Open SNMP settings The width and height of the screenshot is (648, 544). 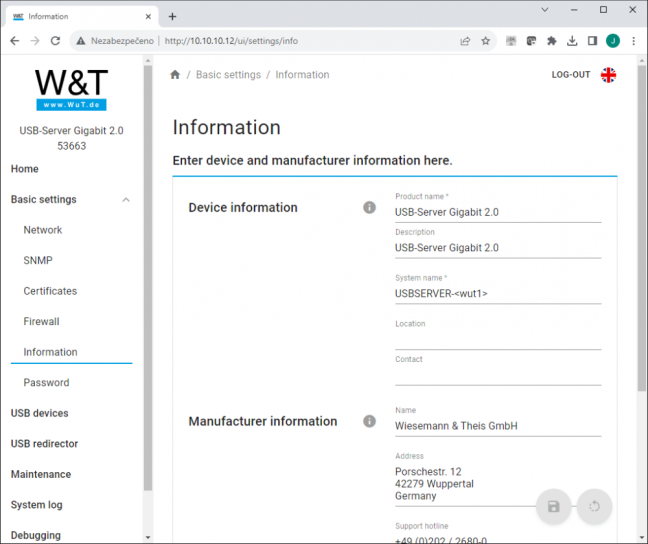click(38, 260)
